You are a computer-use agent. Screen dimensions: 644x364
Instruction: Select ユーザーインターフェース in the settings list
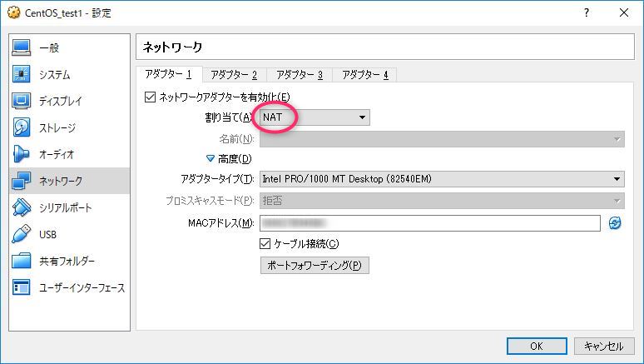coord(69,287)
